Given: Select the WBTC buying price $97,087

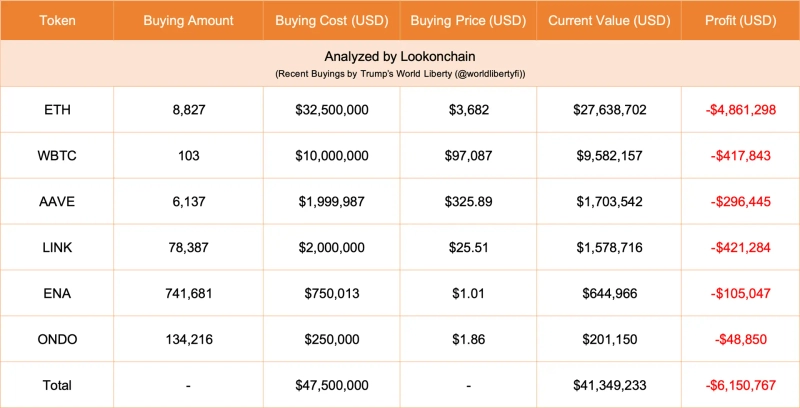Looking at the screenshot, I should 468,155.
